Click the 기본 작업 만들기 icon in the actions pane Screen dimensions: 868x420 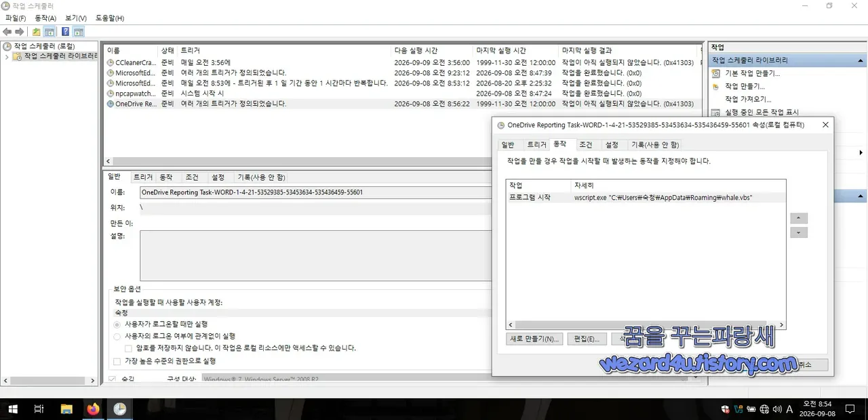tap(715, 73)
